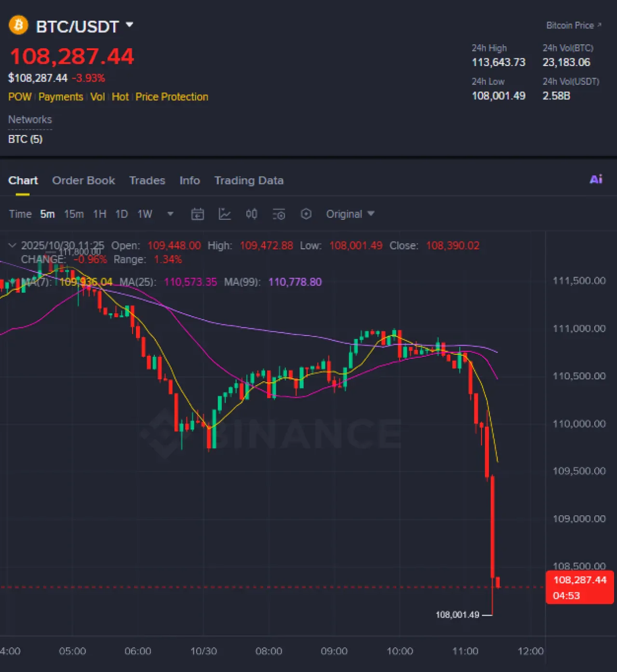Switch to the Info tab
This screenshot has height=672, width=617.
tap(189, 180)
